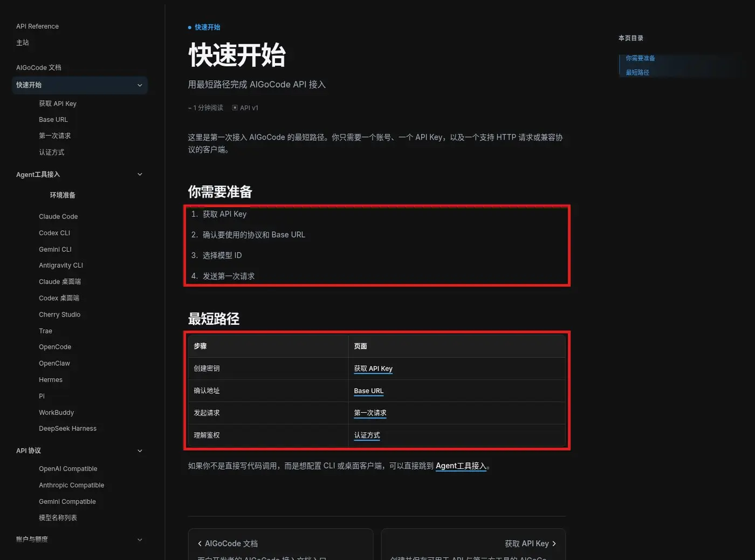Open Anthropic Compatible protocol page

coord(71,486)
